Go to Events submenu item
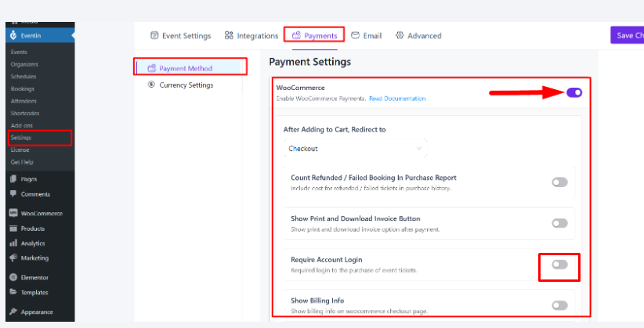 [x=19, y=52]
